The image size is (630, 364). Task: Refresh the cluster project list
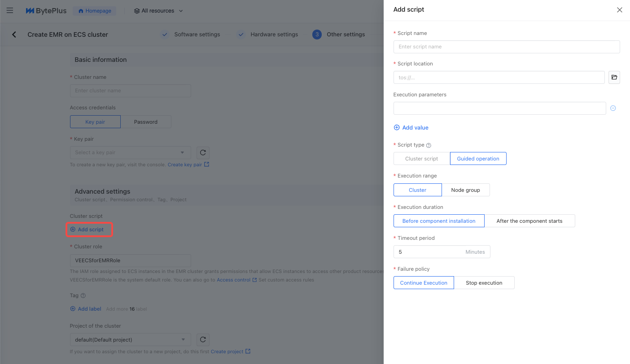coord(203,339)
